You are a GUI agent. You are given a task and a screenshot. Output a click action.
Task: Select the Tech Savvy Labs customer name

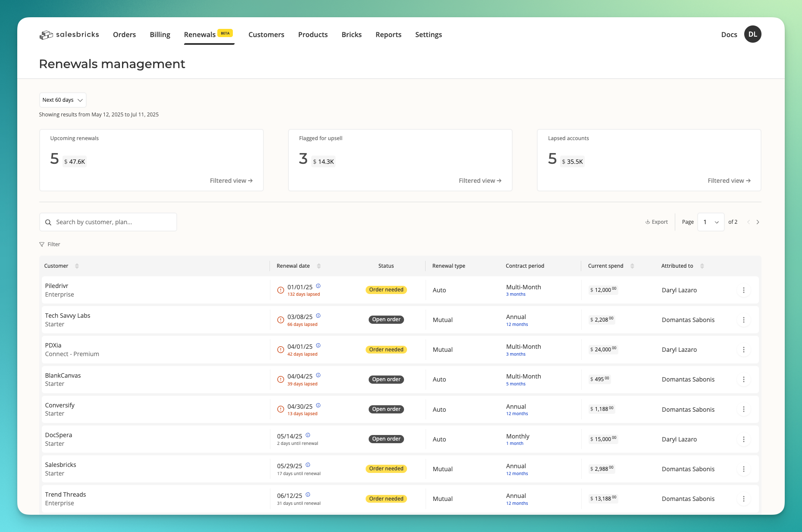[68, 316]
